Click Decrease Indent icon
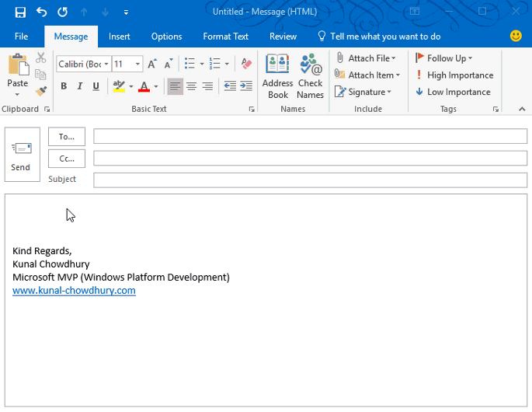 (x=230, y=86)
